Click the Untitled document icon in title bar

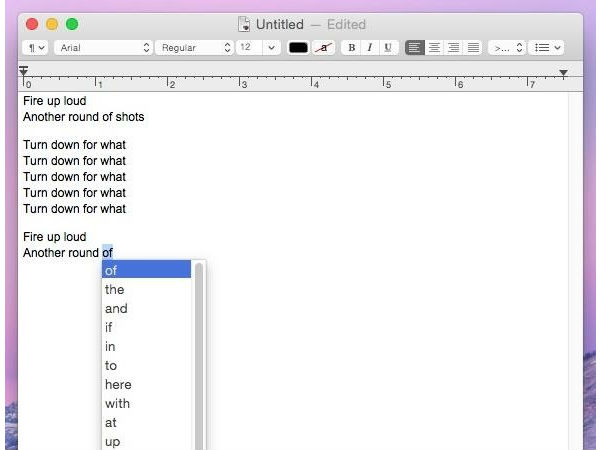244,24
